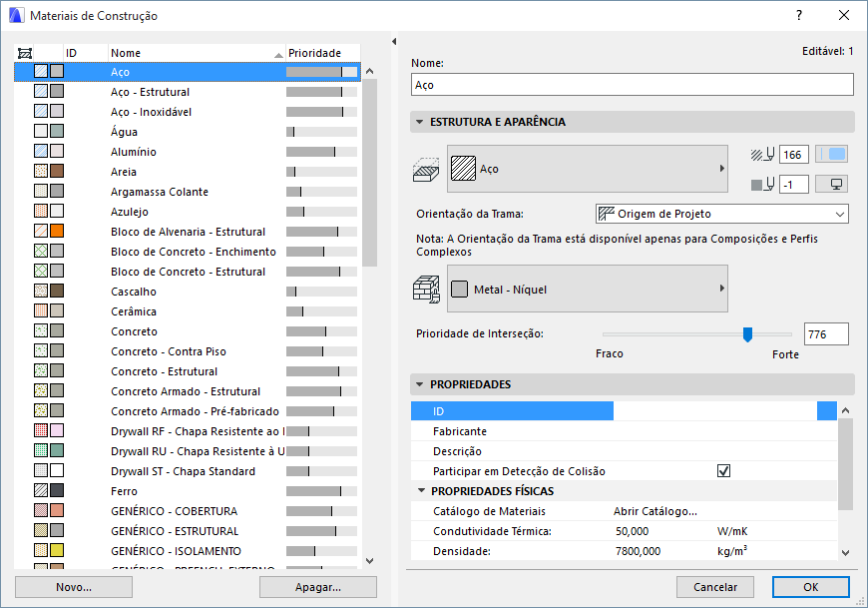The height and width of the screenshot is (608, 868).
Task: Open the Aço cut fill selector popup
Action: (x=588, y=169)
